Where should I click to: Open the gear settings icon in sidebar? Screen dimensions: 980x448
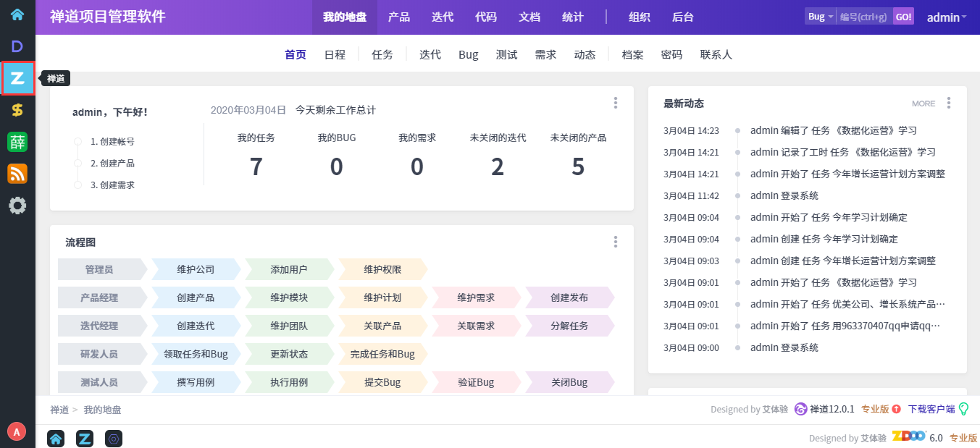tap(17, 206)
